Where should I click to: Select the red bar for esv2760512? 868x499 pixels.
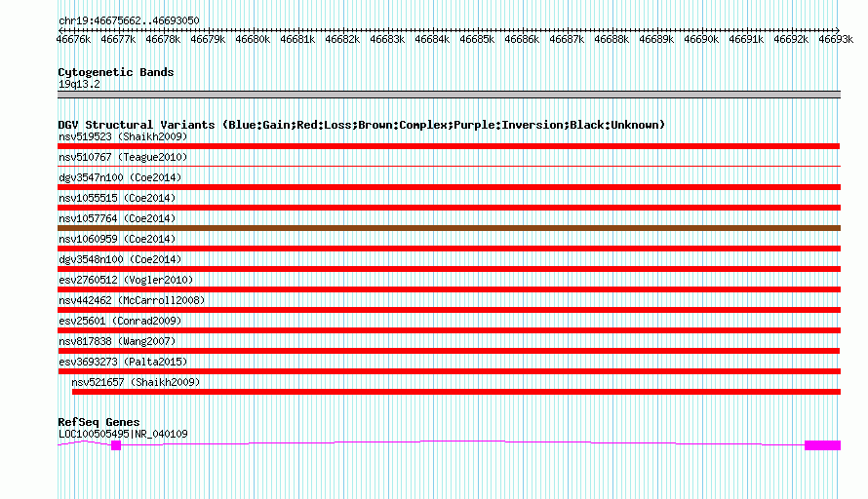click(x=449, y=289)
